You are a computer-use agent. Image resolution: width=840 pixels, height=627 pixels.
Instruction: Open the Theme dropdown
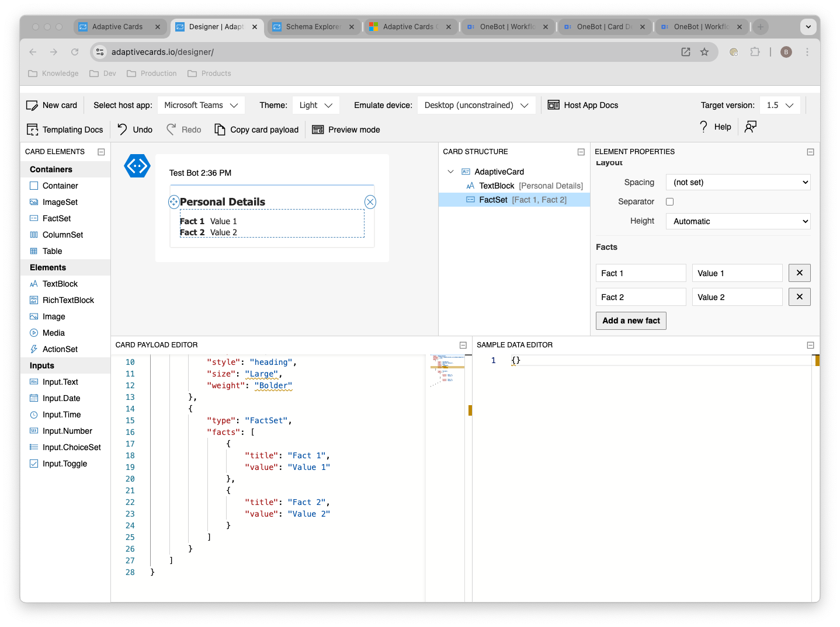[x=315, y=105]
